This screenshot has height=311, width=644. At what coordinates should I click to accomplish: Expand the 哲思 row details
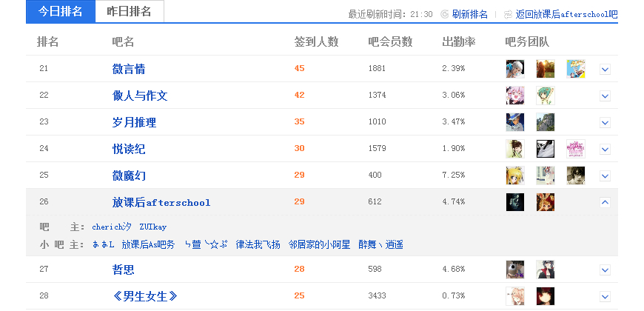(605, 270)
